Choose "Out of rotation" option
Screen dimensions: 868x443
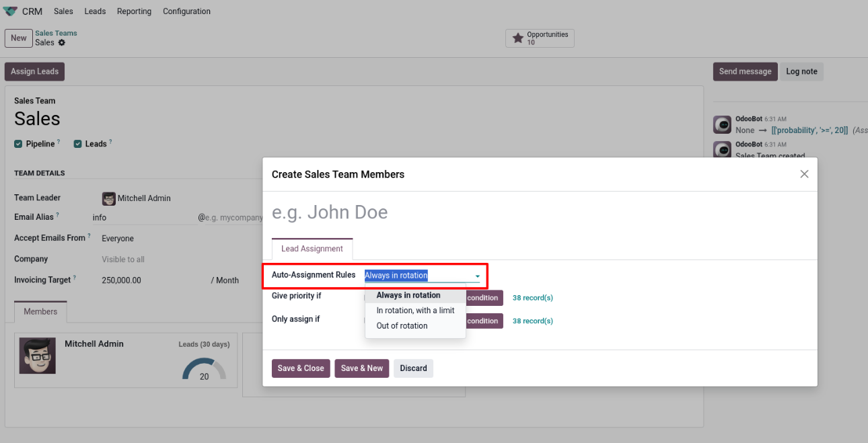(402, 326)
